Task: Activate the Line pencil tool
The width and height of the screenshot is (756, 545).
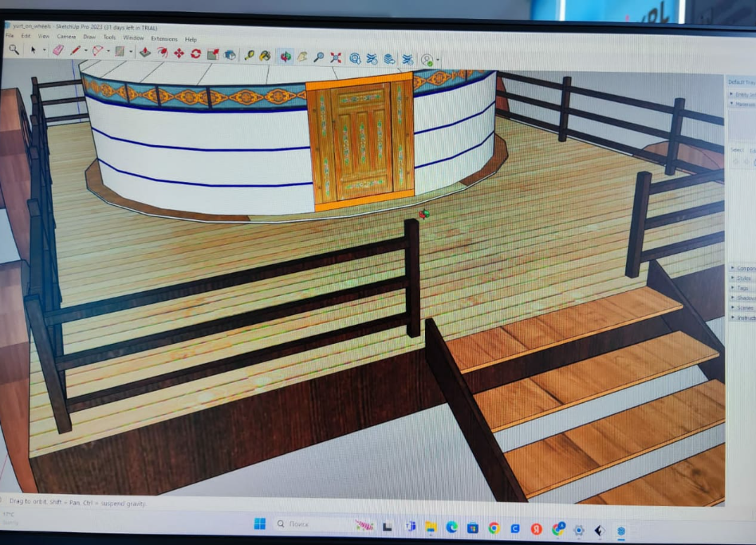Action: point(76,50)
